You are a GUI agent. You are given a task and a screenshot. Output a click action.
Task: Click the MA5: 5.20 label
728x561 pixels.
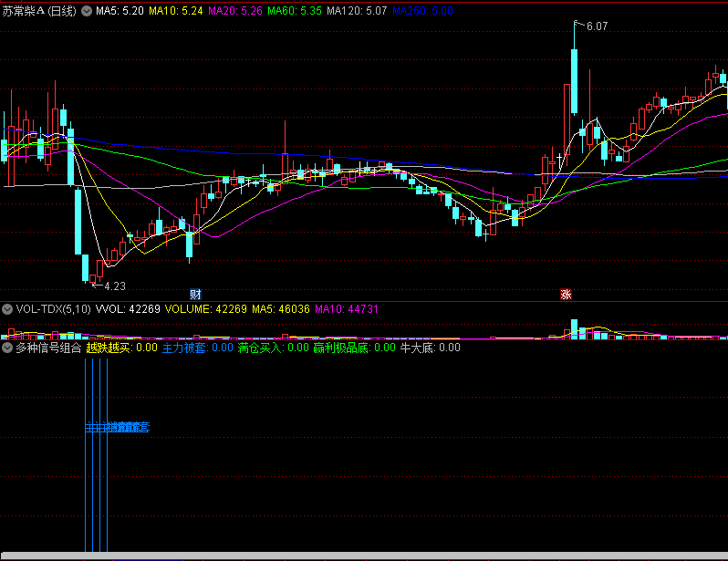pyautogui.click(x=120, y=11)
